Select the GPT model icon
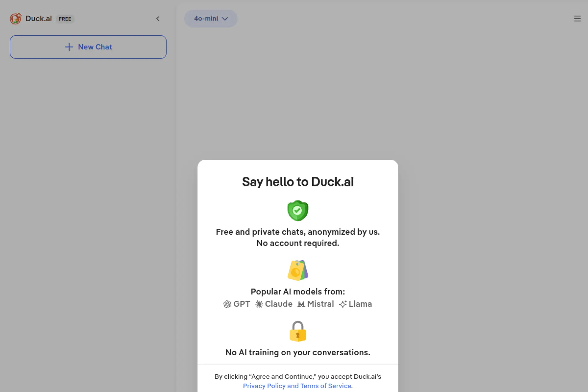Screen dimensions: 588x392 [227, 304]
